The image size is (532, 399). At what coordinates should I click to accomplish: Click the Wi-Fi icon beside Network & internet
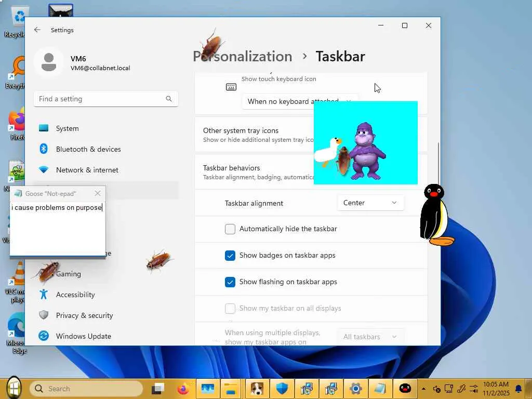click(x=44, y=170)
